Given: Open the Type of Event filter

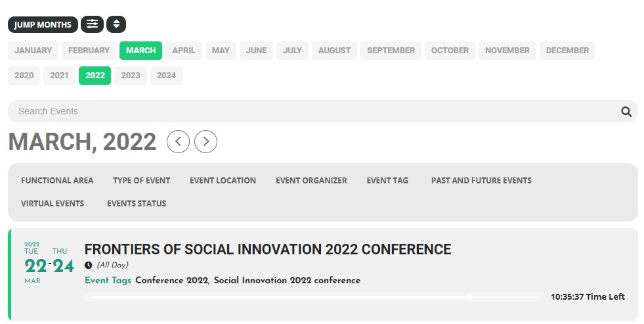Looking at the screenshot, I should pyautogui.click(x=141, y=181).
